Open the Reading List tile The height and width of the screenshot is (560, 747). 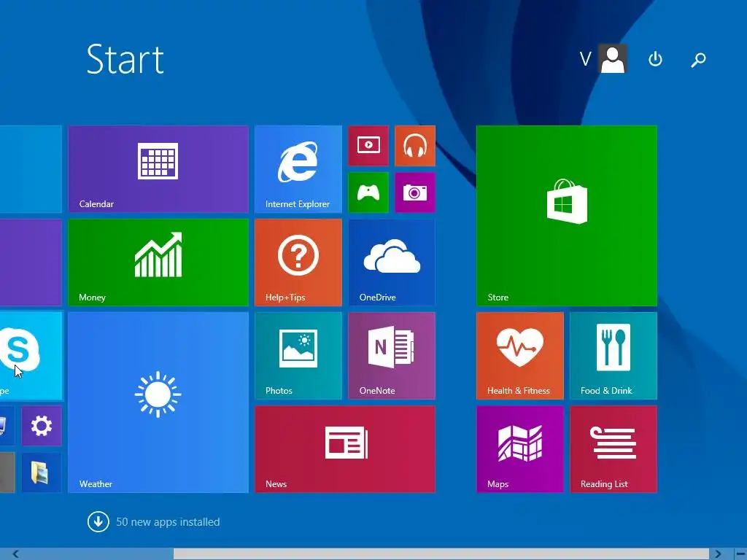point(613,449)
